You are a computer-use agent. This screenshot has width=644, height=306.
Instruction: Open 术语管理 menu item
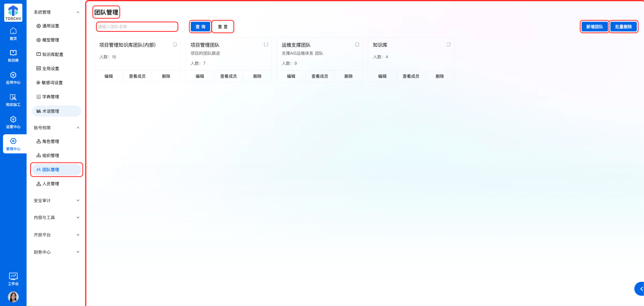(56, 111)
